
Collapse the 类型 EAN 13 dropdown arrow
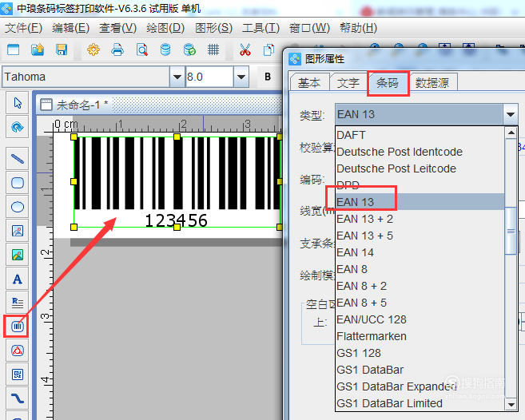(511, 114)
